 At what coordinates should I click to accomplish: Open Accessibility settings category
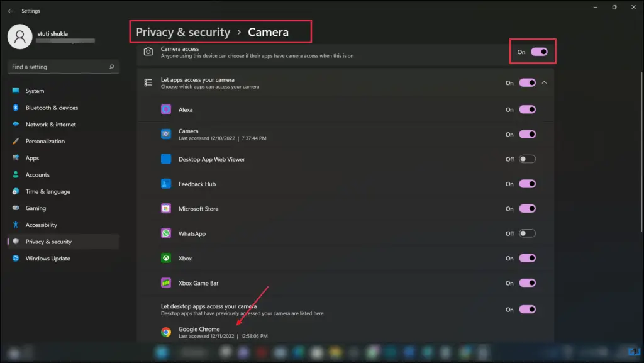click(64, 225)
